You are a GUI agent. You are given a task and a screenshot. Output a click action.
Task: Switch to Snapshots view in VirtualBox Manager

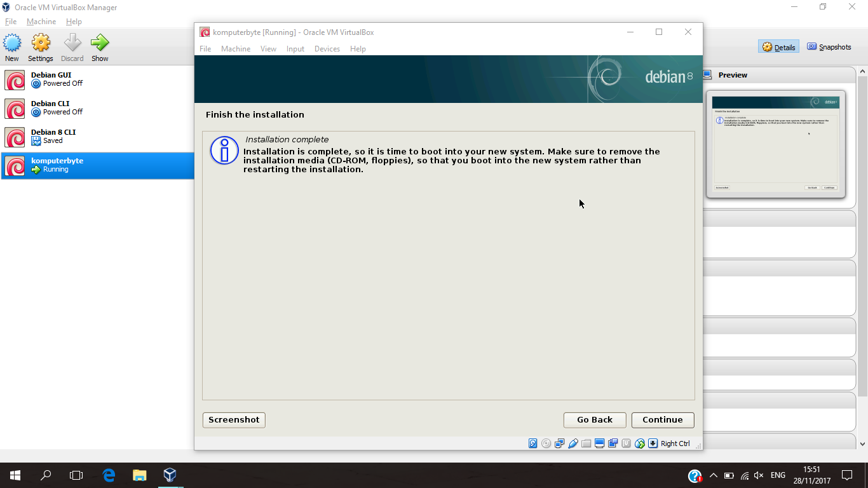(829, 47)
